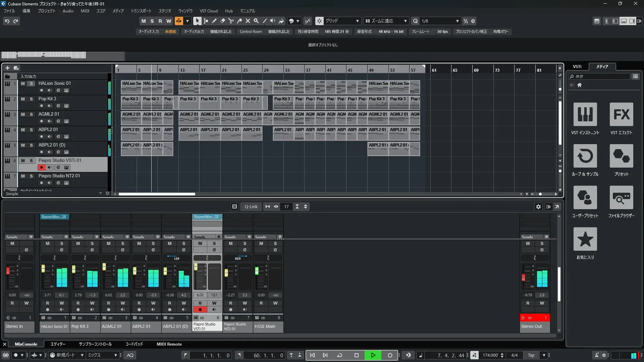Click the Q-Link button
644x362 pixels.
pos(251,207)
